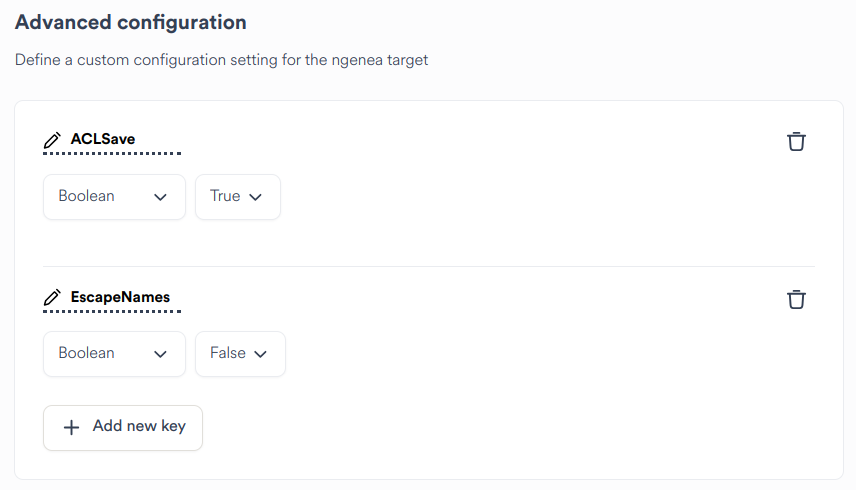Rename the ACLSave key name field
The image size is (856, 490).
pos(103,139)
